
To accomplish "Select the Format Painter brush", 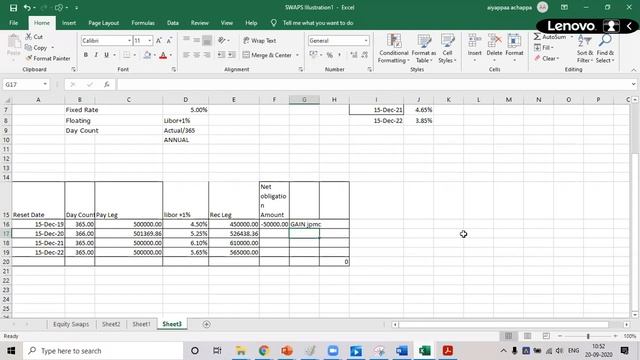I will (x=29, y=58).
